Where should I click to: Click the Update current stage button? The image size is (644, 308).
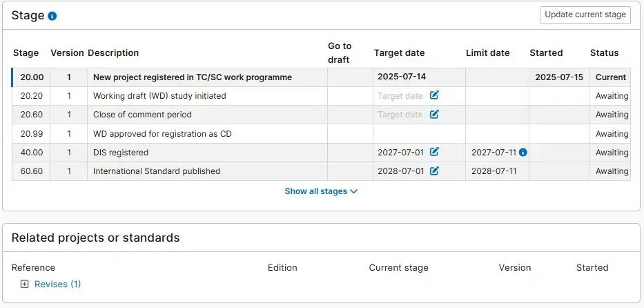(x=585, y=15)
